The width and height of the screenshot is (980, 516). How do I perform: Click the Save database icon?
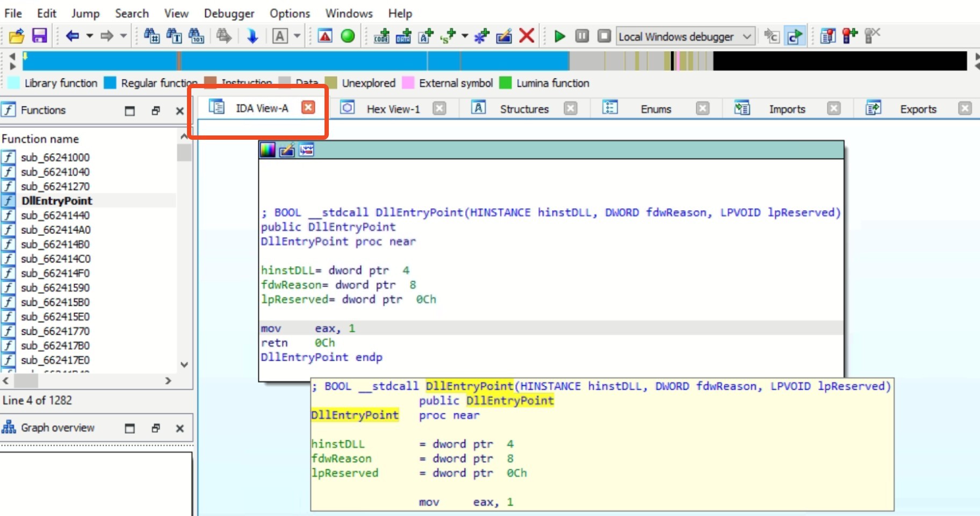tap(40, 36)
